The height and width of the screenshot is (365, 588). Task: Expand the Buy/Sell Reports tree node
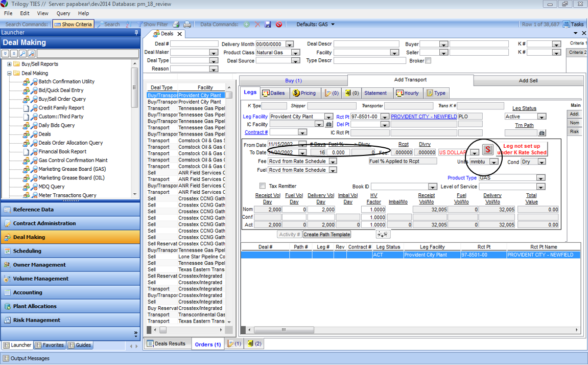[9, 64]
